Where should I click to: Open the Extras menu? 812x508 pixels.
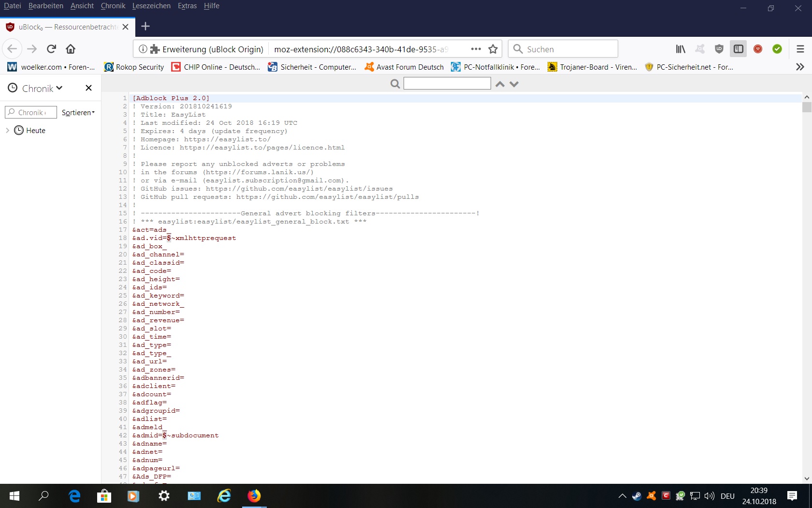point(187,6)
